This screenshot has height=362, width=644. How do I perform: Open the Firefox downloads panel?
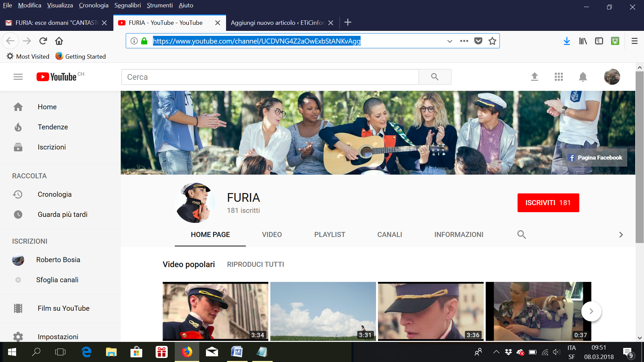(567, 41)
